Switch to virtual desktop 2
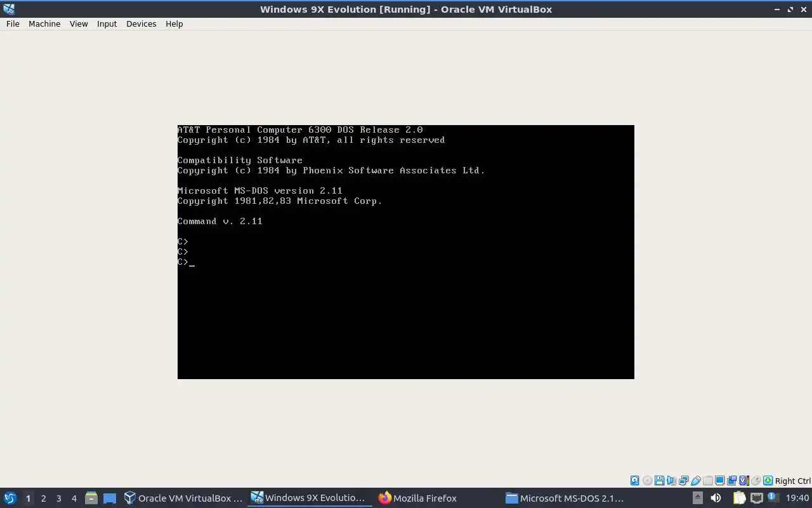The height and width of the screenshot is (508, 812). pos(43,498)
